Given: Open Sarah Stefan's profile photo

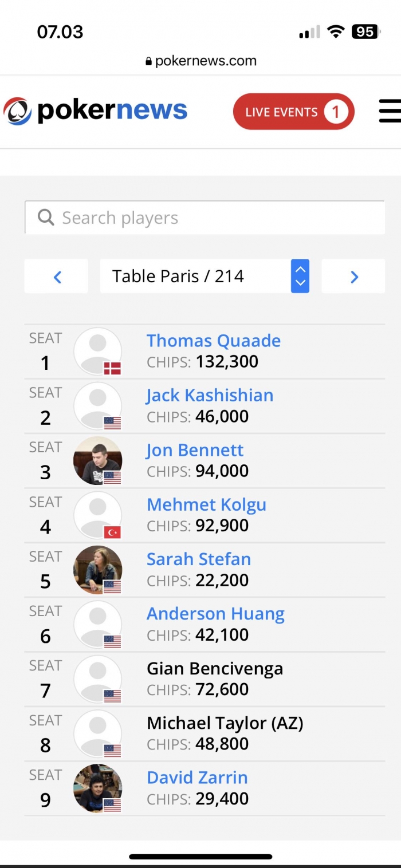Looking at the screenshot, I should (x=98, y=570).
